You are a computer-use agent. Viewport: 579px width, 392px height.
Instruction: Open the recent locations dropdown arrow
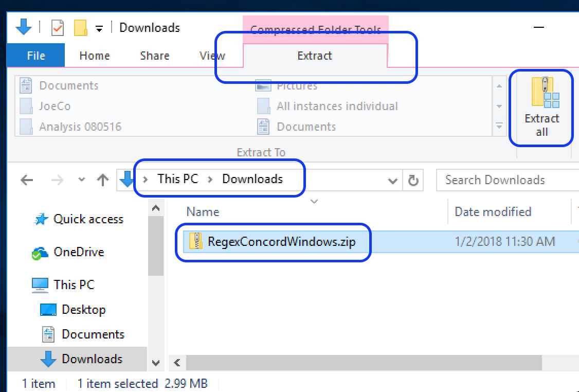point(82,180)
